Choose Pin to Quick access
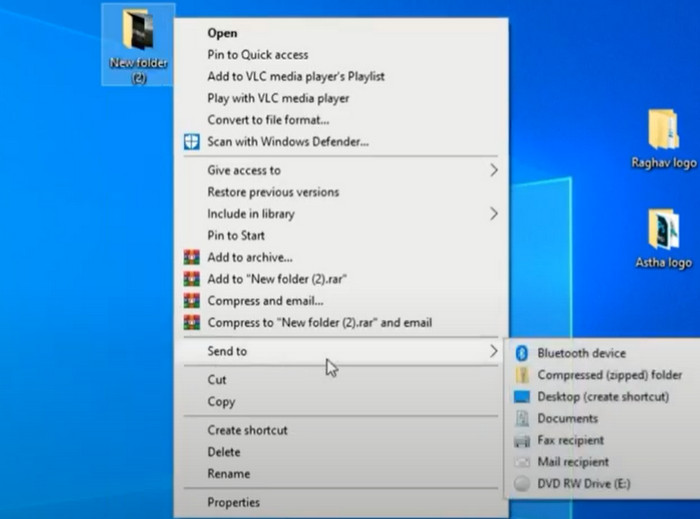This screenshot has width=700, height=519. tap(341, 55)
